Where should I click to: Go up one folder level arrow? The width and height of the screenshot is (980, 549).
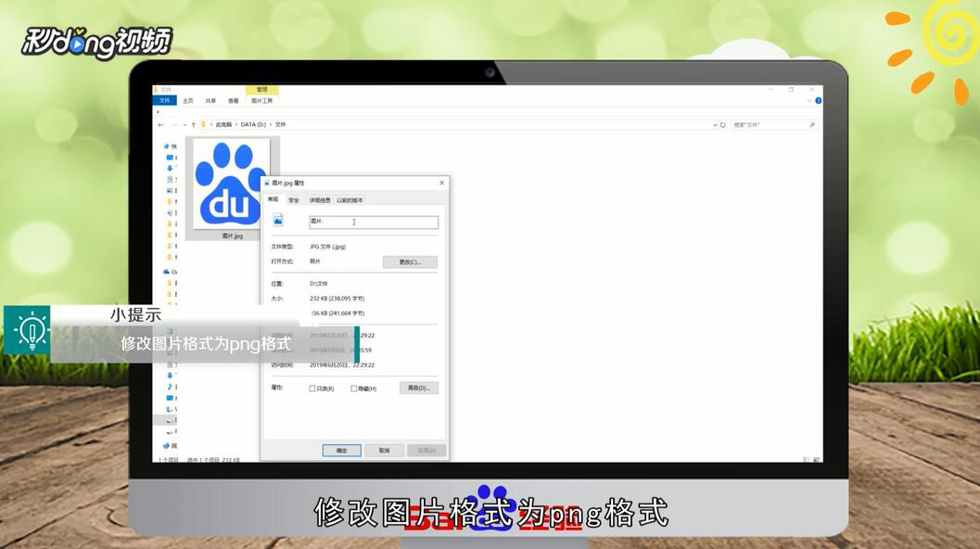(x=193, y=125)
